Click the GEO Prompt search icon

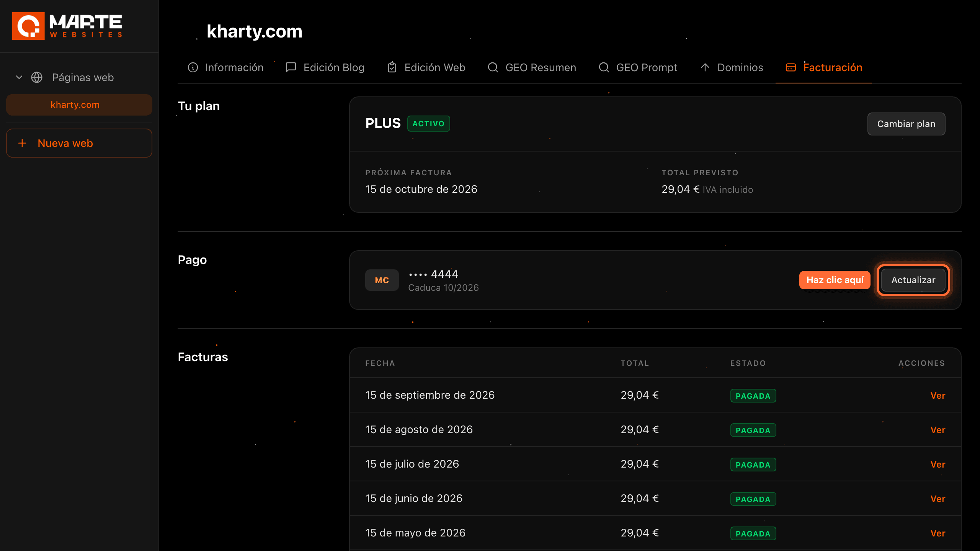click(x=604, y=67)
